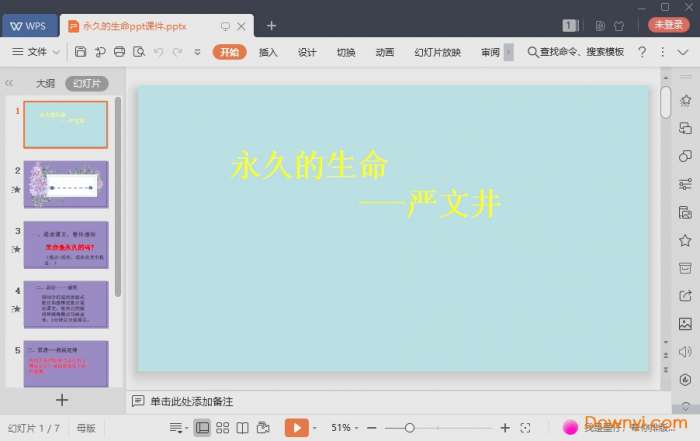Start slideshow with orange play button
Screen dimensions: 700x441
click(296, 428)
